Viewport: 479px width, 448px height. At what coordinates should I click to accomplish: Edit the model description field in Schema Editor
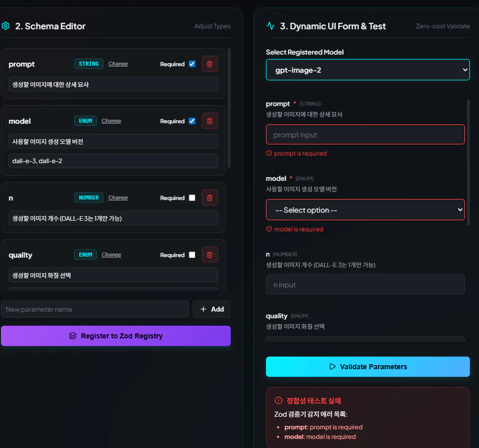(x=113, y=141)
